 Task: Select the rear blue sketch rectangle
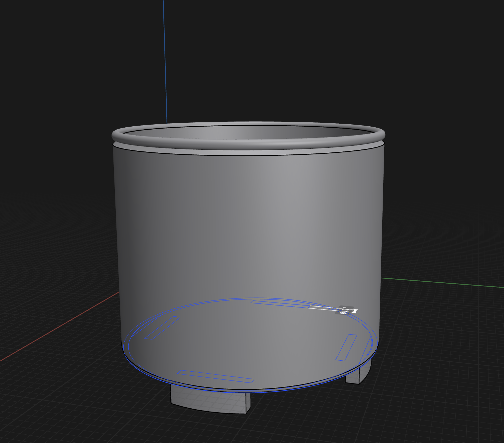coord(279,304)
